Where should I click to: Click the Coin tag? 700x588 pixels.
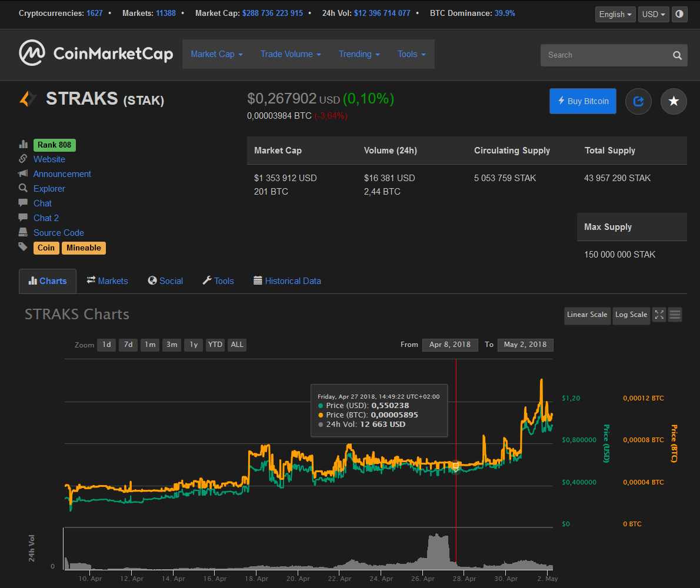[46, 248]
